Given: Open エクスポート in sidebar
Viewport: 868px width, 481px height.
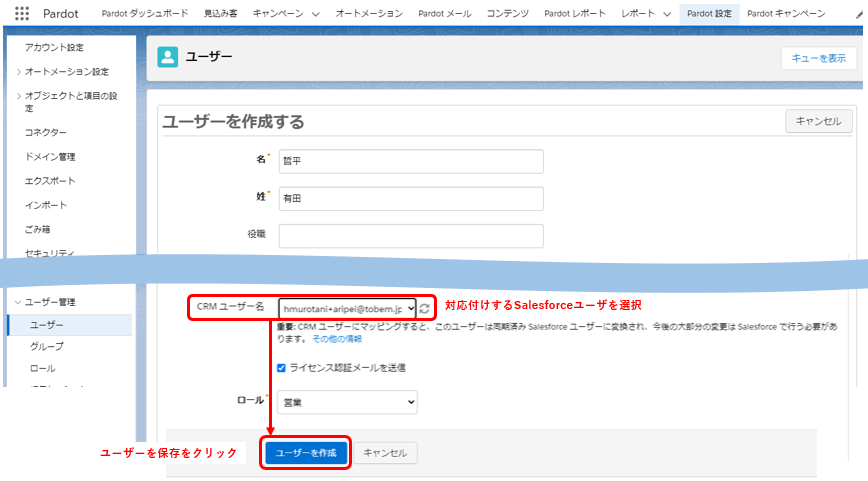Looking at the screenshot, I should pos(50,181).
